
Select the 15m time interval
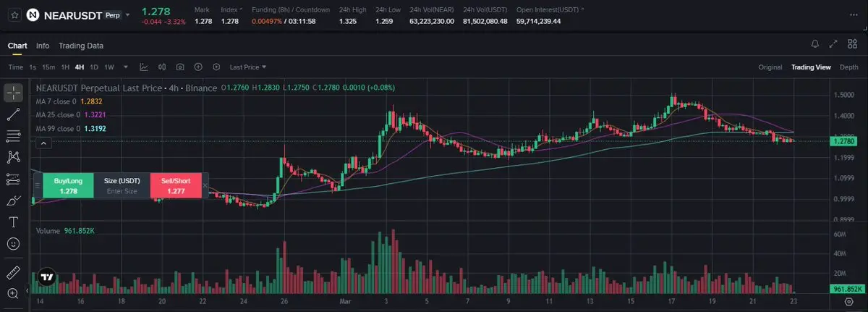48,67
